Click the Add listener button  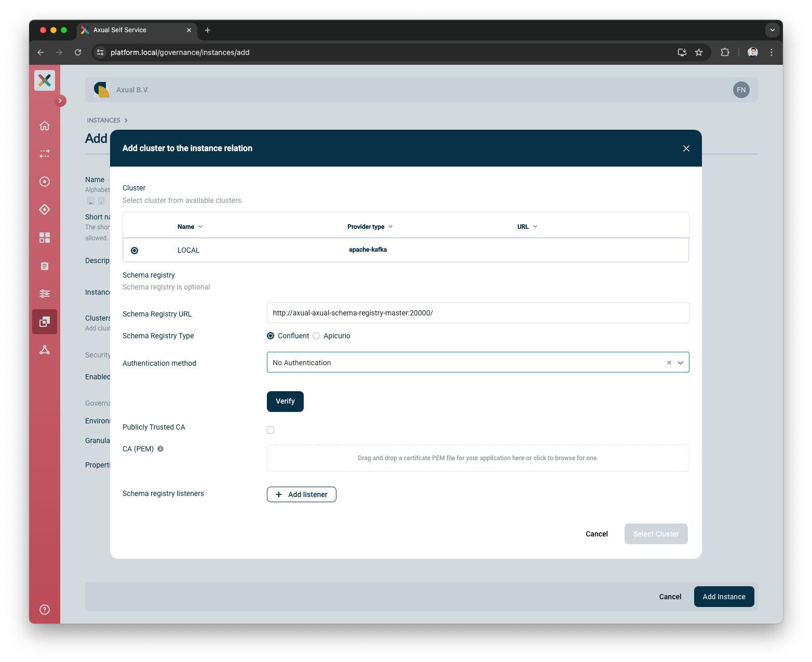[x=302, y=494]
